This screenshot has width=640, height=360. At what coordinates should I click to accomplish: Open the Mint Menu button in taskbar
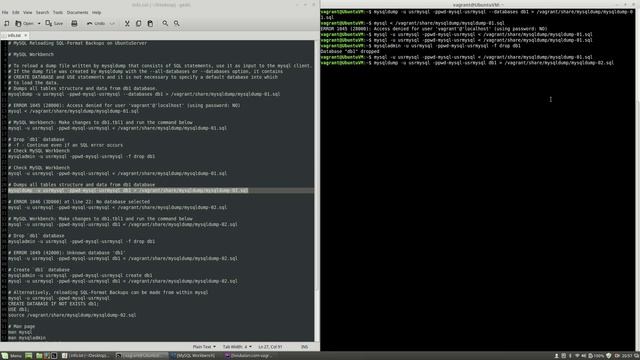pyautogui.click(x=11, y=356)
